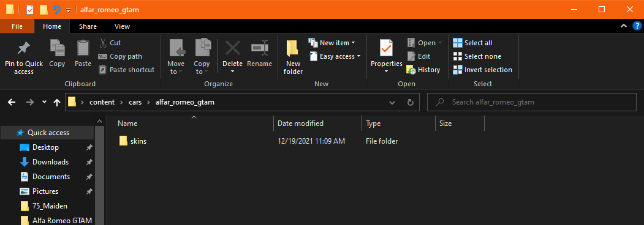This screenshot has height=225, width=644.
Task: Click the Undo arrow in title bar
Action: point(56,9)
